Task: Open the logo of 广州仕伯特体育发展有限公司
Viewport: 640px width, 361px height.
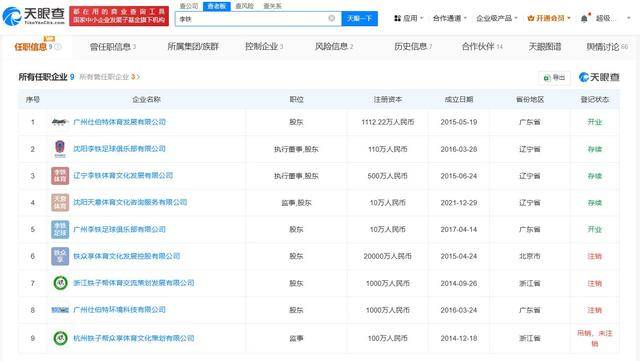Action: click(x=60, y=122)
